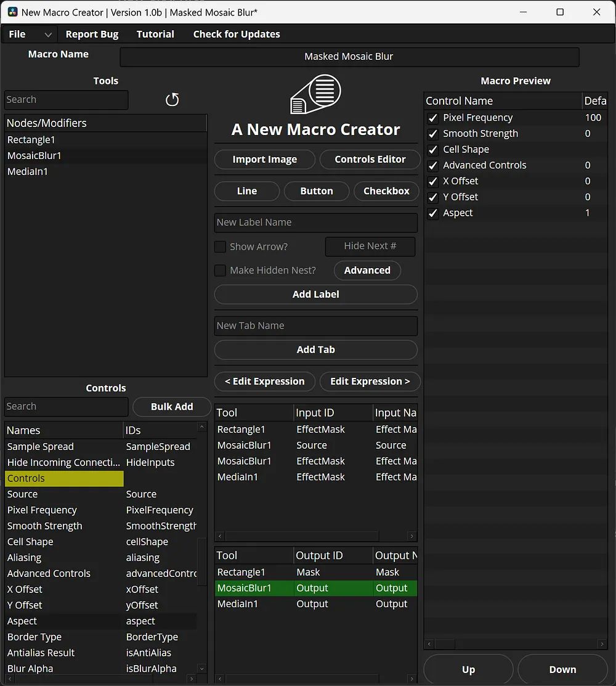
Task: Open the Controls Editor
Action: pyautogui.click(x=370, y=159)
